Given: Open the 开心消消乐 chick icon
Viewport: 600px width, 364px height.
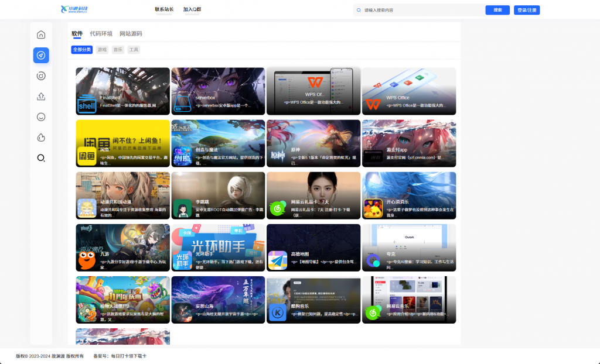Looking at the screenshot, I should coord(373,208).
